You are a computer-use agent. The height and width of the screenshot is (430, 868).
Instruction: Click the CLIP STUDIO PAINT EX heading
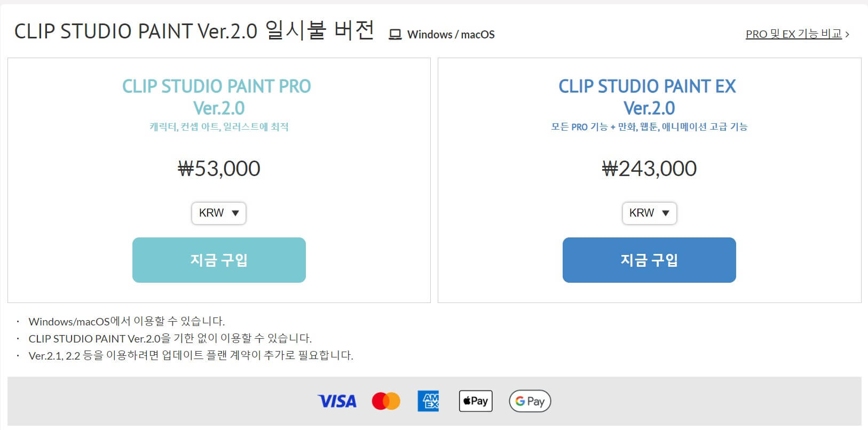648,86
